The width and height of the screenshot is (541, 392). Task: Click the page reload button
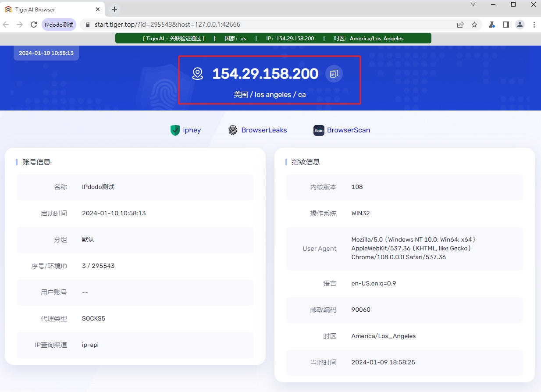coord(33,25)
